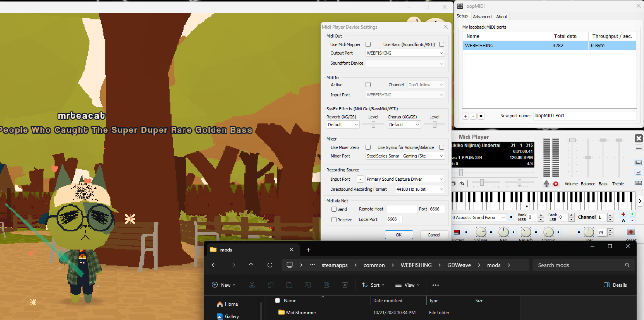This screenshot has width=644, height=320.
Task: Tick the select-all checkbox beside Name column
Action: coord(277,301)
